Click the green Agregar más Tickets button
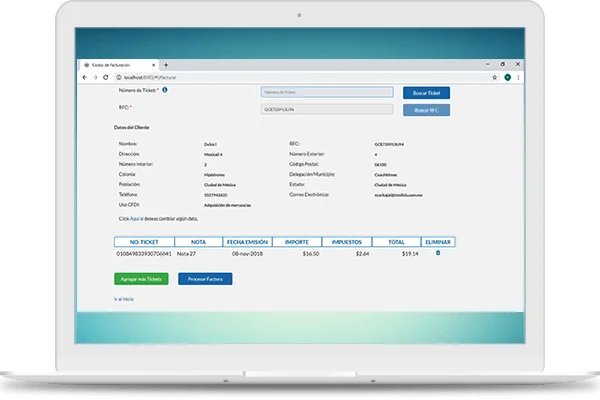Image resolution: width=600 pixels, height=400 pixels. click(141, 279)
